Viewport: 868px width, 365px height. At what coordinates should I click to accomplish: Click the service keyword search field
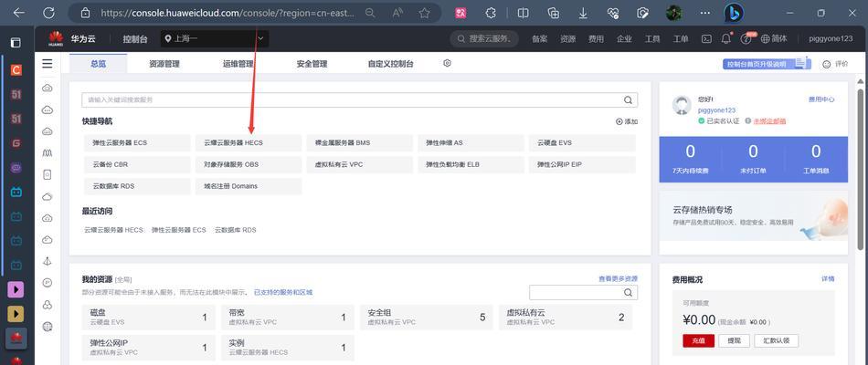click(359, 100)
